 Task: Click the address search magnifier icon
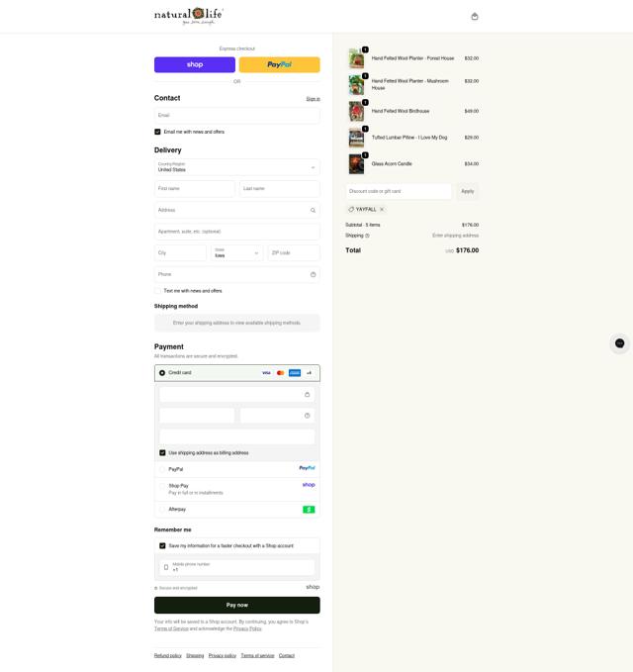point(314,210)
